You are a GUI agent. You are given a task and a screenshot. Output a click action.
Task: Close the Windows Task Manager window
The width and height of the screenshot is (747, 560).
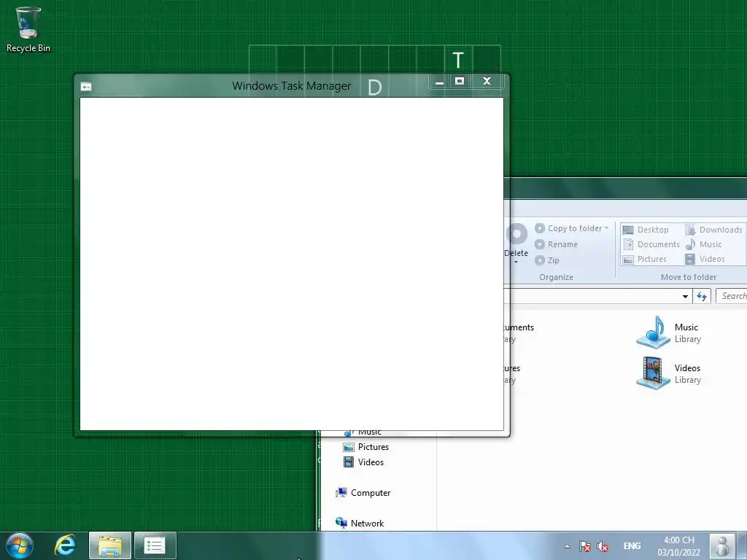click(x=487, y=82)
